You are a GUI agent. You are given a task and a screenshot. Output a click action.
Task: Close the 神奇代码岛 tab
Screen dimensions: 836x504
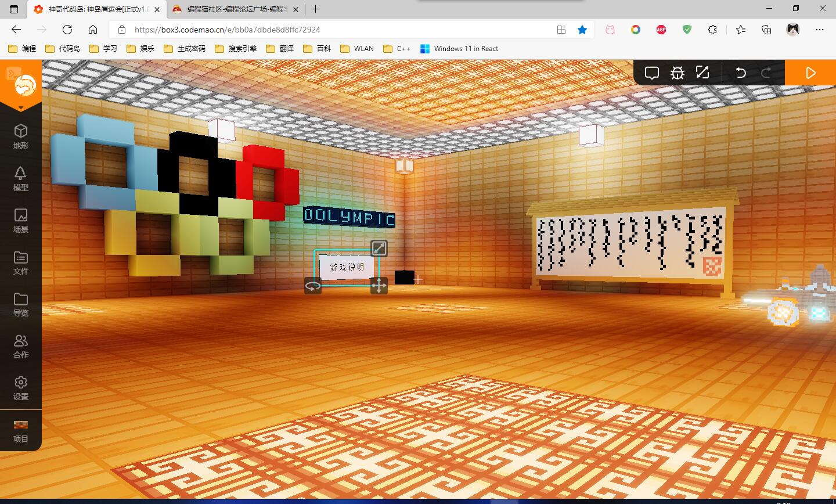[157, 9]
